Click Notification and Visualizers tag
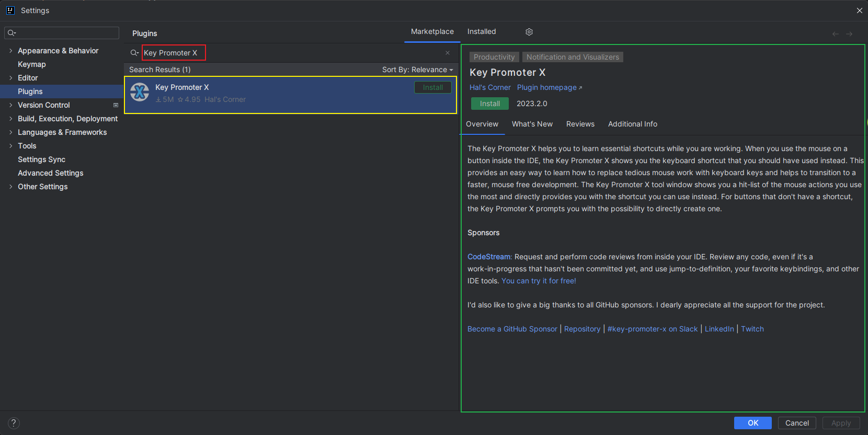 point(573,57)
